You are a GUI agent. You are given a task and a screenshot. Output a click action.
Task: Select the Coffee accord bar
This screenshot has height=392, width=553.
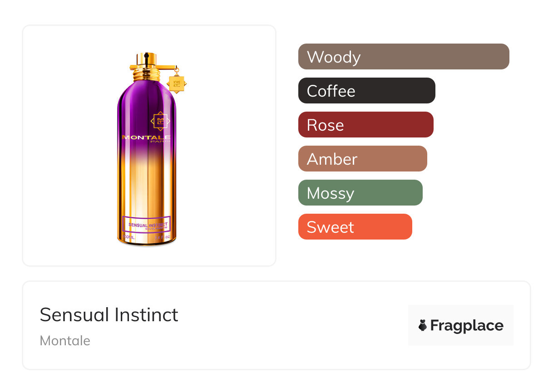point(366,91)
